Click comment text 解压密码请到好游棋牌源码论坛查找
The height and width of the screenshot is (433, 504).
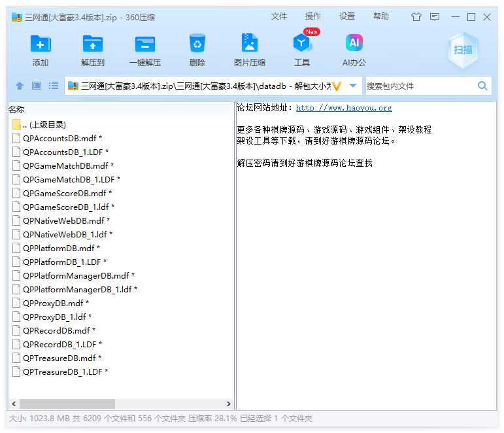(305, 163)
